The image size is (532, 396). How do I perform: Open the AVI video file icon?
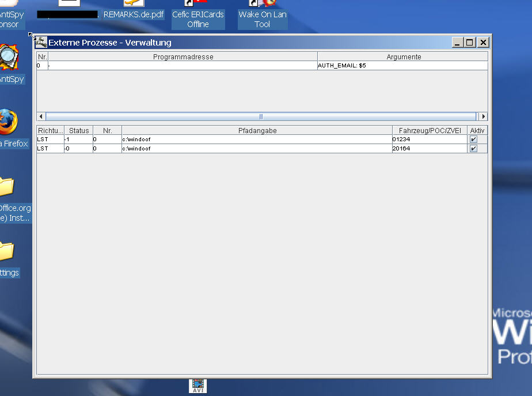point(197,385)
